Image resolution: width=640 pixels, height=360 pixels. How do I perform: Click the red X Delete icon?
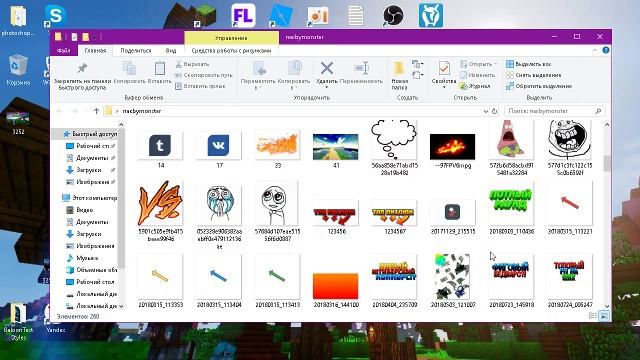(327, 68)
